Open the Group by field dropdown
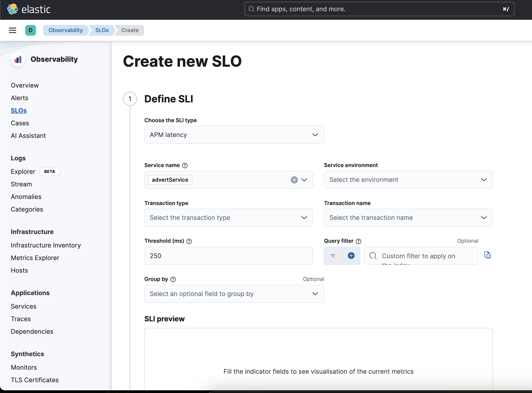The image size is (532, 393). click(x=234, y=294)
